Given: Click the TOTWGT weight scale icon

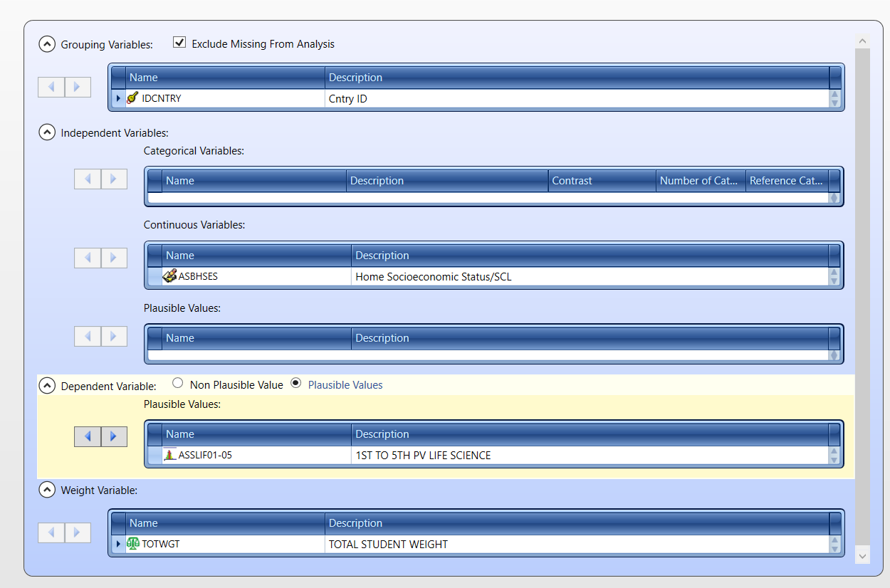Looking at the screenshot, I should 132,544.
